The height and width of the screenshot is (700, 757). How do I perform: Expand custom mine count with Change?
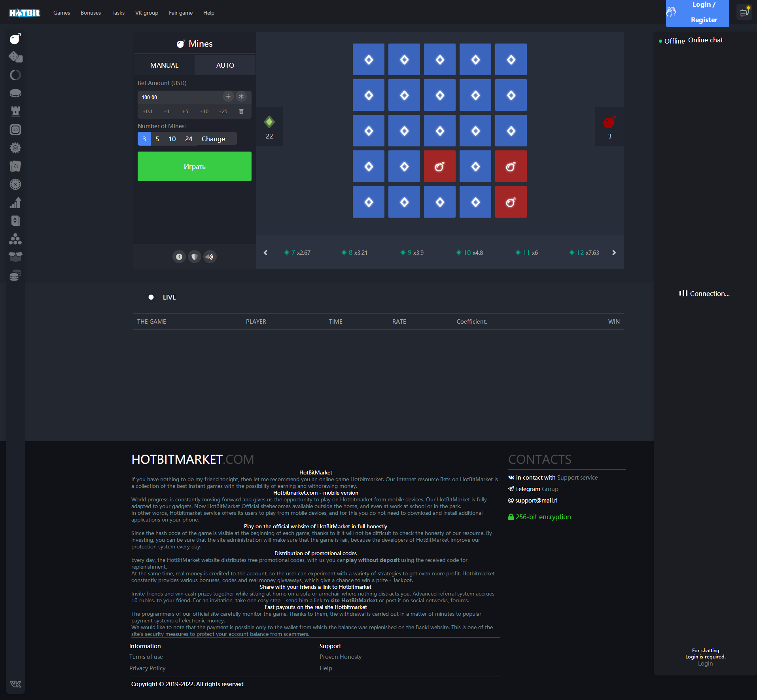click(213, 139)
